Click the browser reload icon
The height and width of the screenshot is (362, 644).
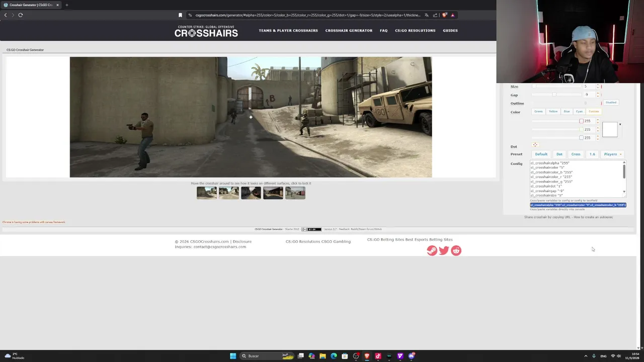point(21,15)
